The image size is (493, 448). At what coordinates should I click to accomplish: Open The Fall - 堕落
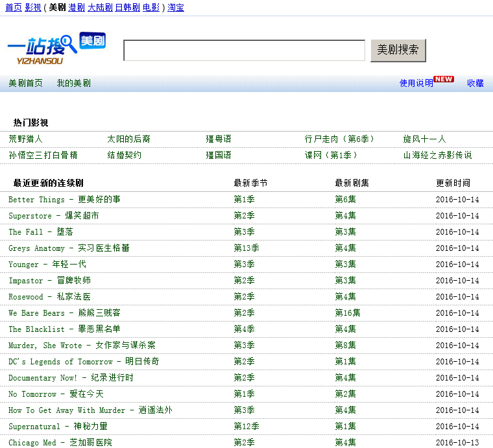41,232
